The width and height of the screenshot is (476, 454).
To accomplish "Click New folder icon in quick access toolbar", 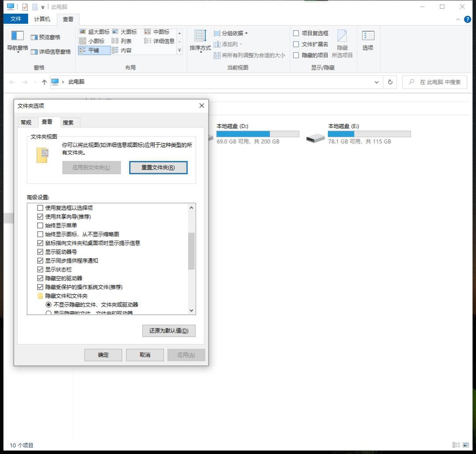I will point(35,7).
